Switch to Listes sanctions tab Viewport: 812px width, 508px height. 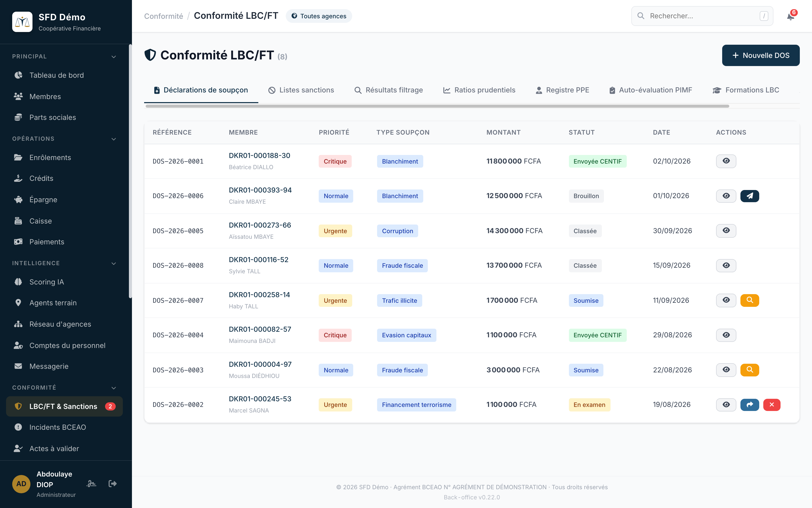tap(301, 90)
